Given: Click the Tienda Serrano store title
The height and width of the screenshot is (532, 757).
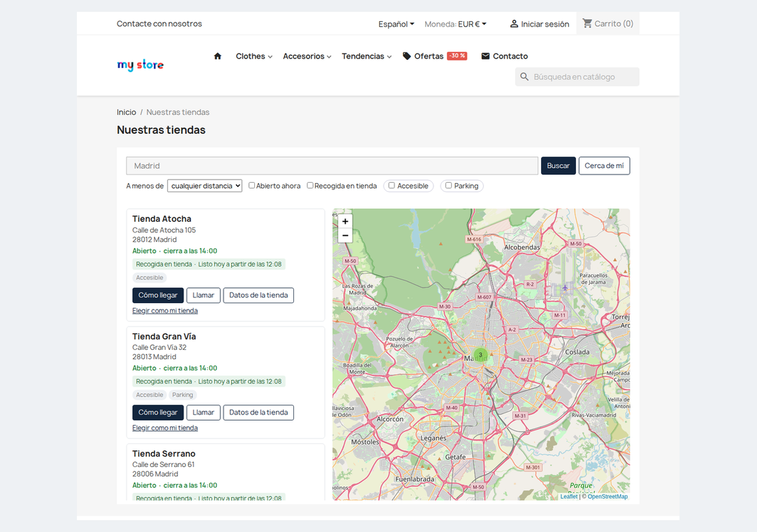Looking at the screenshot, I should tap(164, 453).
